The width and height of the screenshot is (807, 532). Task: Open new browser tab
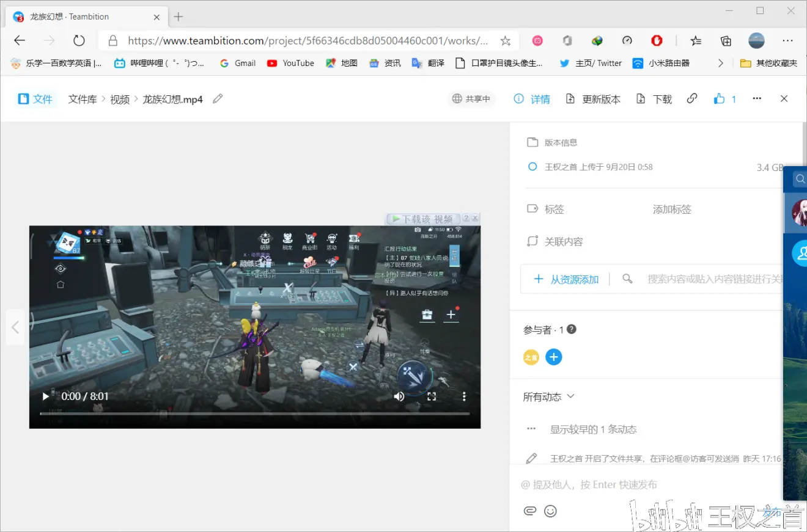click(178, 16)
